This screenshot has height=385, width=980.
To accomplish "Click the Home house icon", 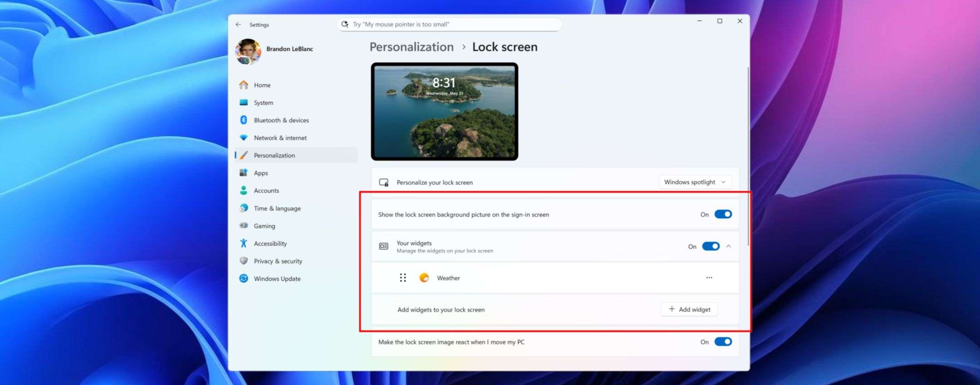I will 244,85.
